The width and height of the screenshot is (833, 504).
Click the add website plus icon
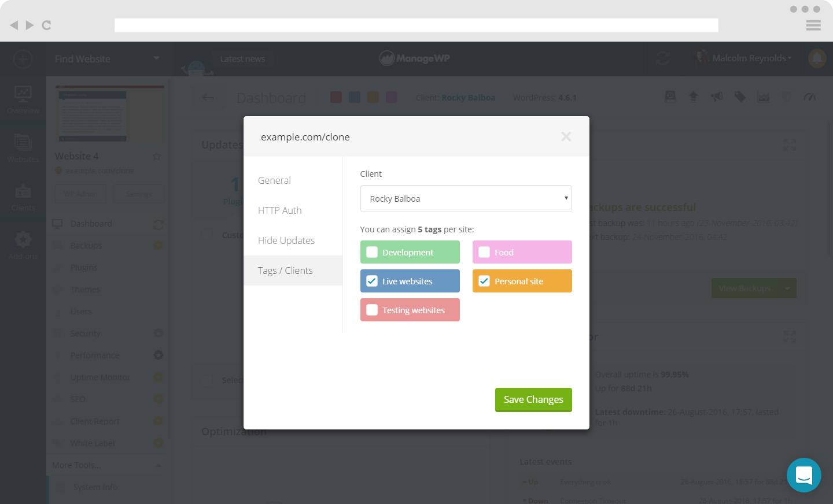coord(23,59)
